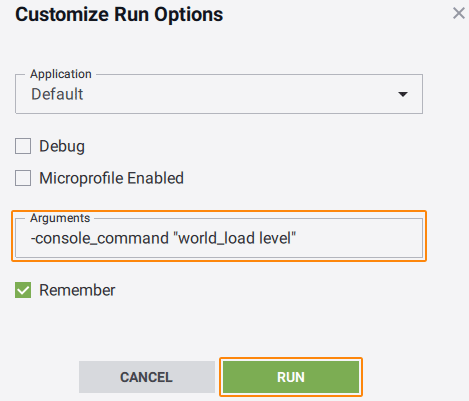Click the CANCEL button

tap(147, 377)
